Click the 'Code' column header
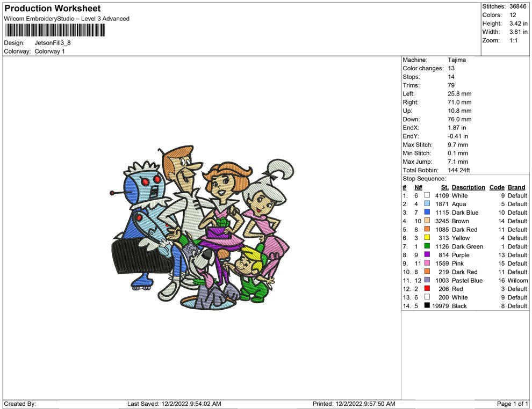532x409 pixels. [497, 187]
